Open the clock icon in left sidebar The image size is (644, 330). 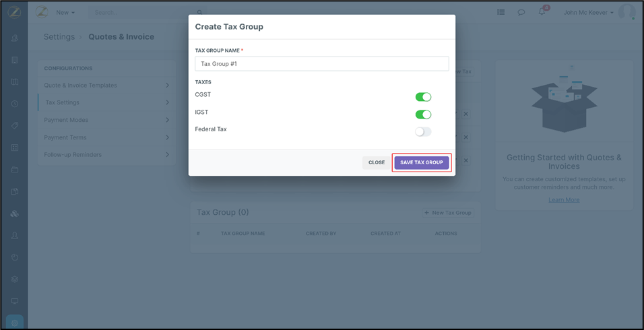pyautogui.click(x=15, y=104)
